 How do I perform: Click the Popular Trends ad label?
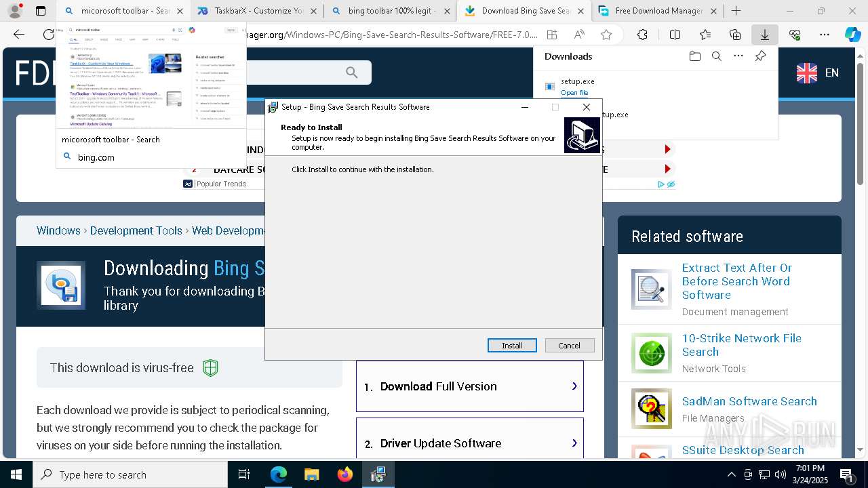tap(221, 184)
